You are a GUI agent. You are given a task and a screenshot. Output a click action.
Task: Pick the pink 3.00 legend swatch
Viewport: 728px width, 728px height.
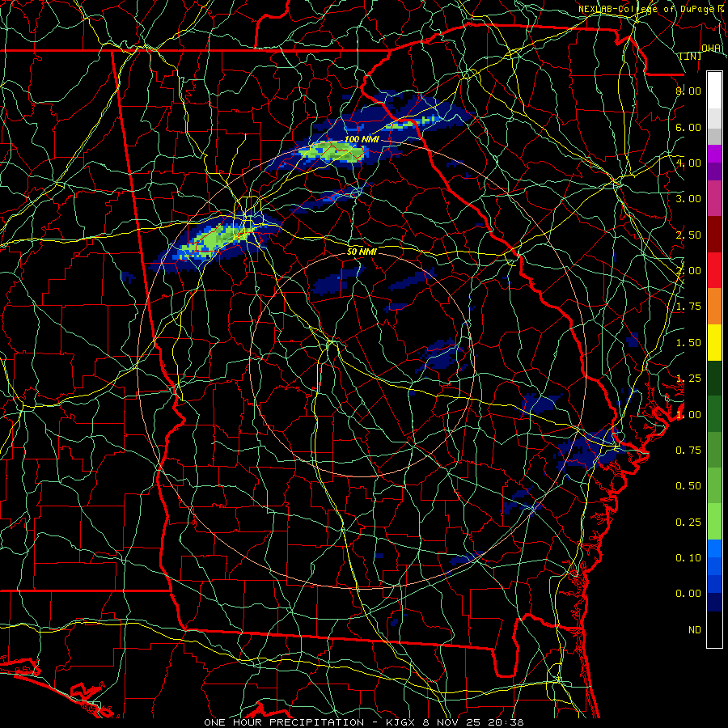714,198
